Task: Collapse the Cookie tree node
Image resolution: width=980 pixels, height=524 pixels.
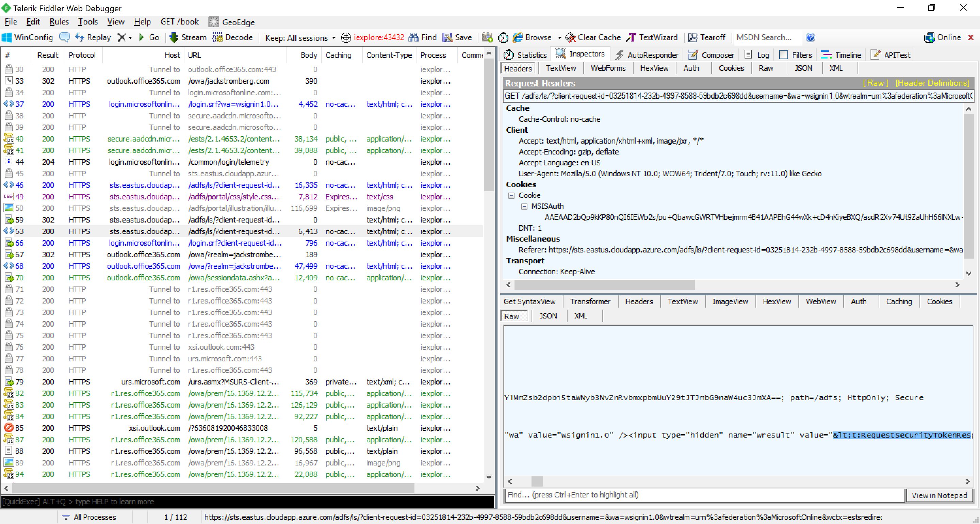Action: (x=511, y=195)
